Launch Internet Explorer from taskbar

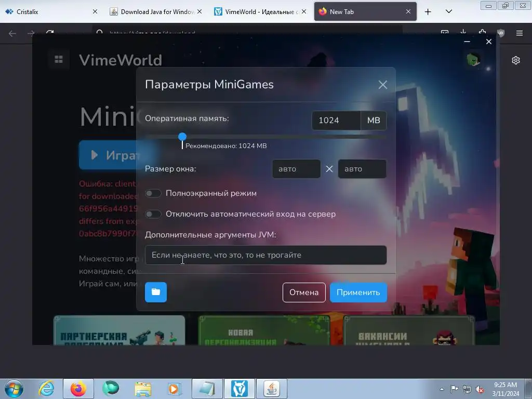[x=46, y=389]
